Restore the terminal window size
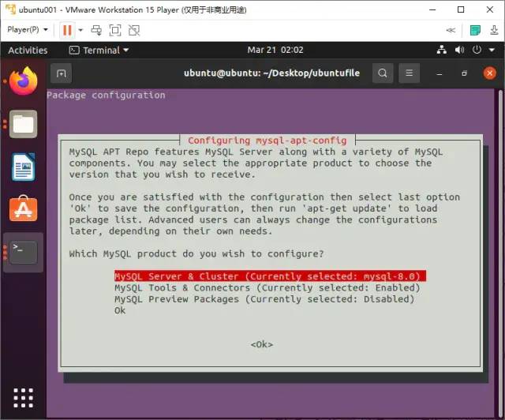505x420 pixels. pyautogui.click(x=464, y=73)
